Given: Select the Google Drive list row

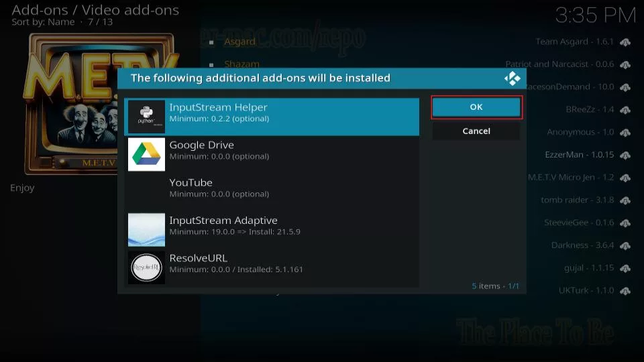Looking at the screenshot, I should pyautogui.click(x=272, y=150).
